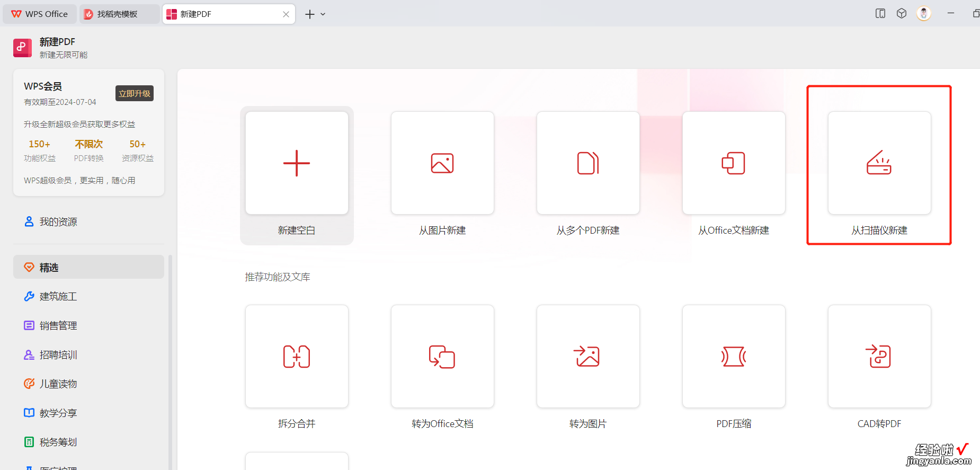980x470 pixels.
Task: Select the 税务筹划 category
Action: pos(88,442)
